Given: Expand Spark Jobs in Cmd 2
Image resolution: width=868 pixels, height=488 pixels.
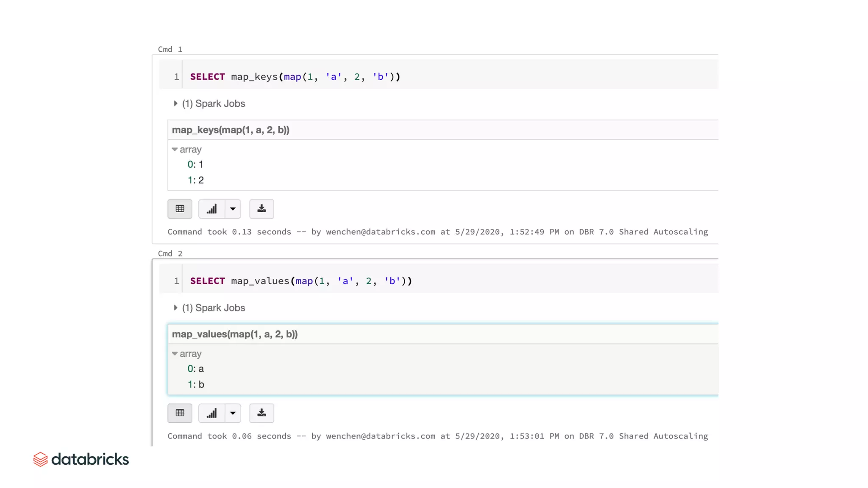Looking at the screenshot, I should point(175,308).
